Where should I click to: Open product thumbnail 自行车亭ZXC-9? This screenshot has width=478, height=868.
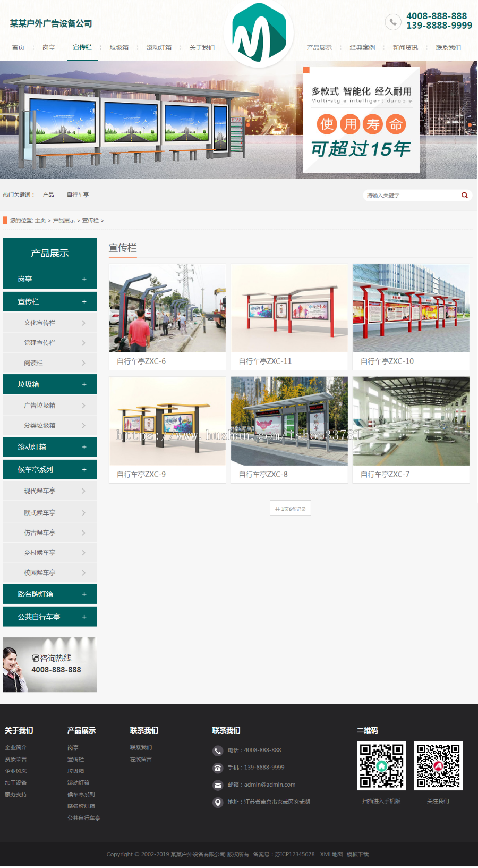pyautogui.click(x=167, y=422)
